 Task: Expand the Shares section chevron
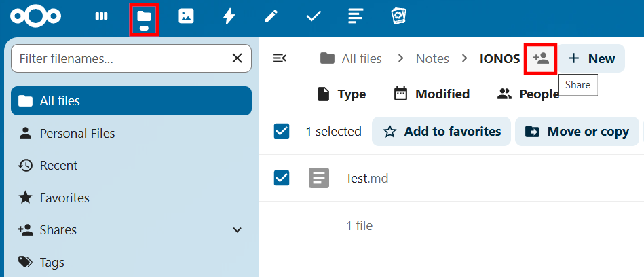point(237,230)
